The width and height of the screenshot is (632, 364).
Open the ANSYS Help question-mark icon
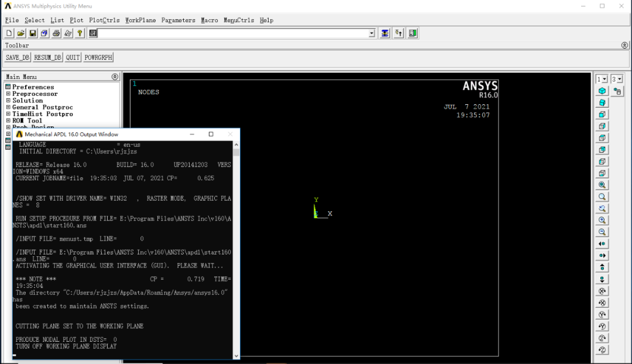[80, 33]
